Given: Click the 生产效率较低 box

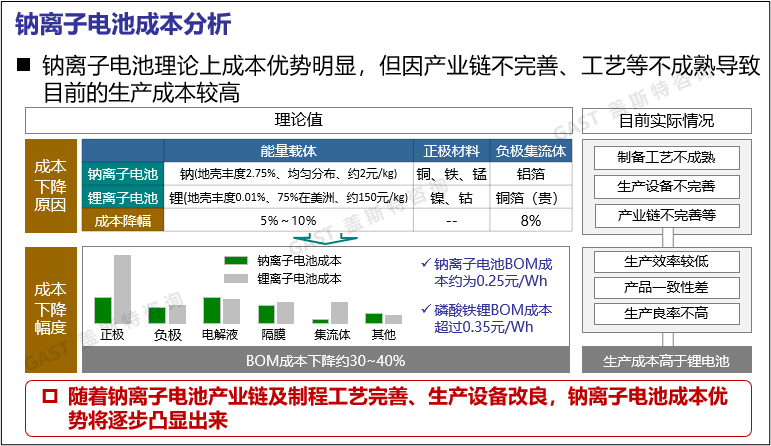Looking at the screenshot, I should click(666, 262).
